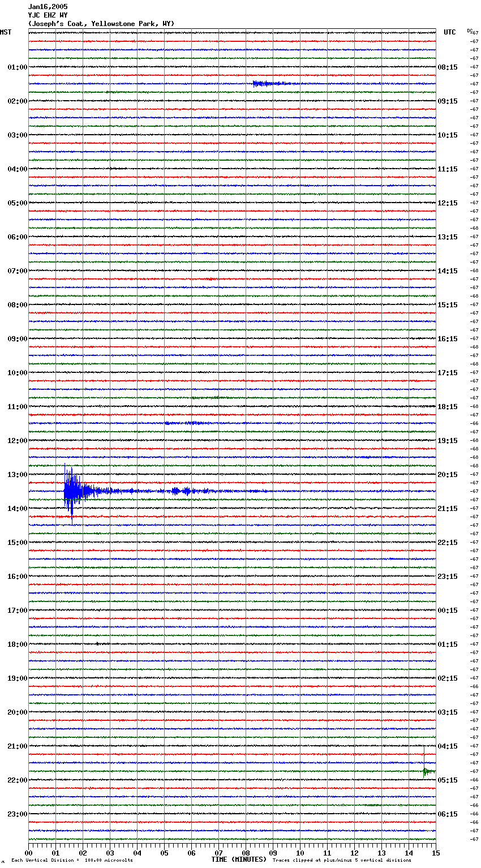
Task: Select the 21:00 MST time label
Action: 18,746
